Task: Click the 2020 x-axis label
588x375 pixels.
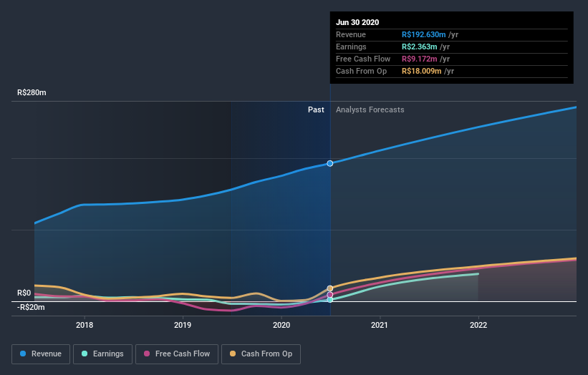Action: (281, 325)
